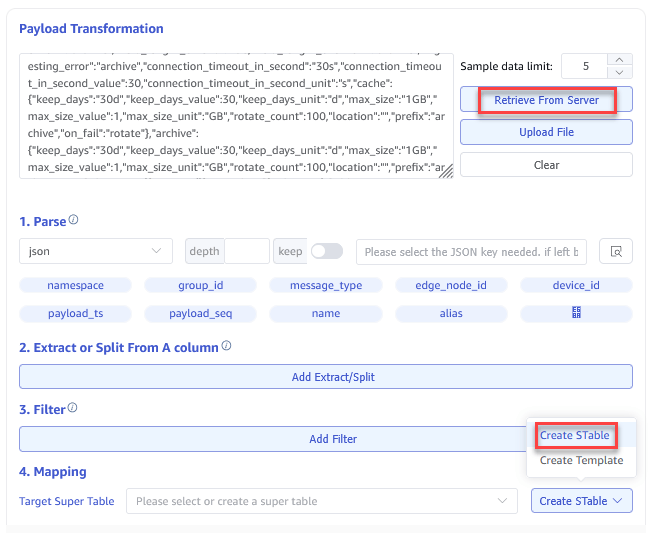Increase the sample data limit value
This screenshot has height=533, width=653.
tap(620, 60)
